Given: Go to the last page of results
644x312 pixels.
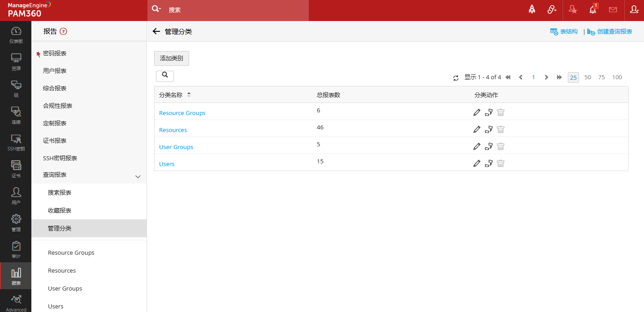Looking at the screenshot, I should 559,77.
